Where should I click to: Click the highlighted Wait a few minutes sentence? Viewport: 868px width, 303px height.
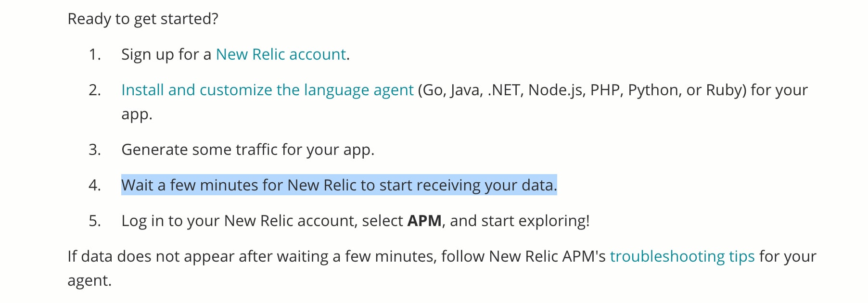[339, 185]
